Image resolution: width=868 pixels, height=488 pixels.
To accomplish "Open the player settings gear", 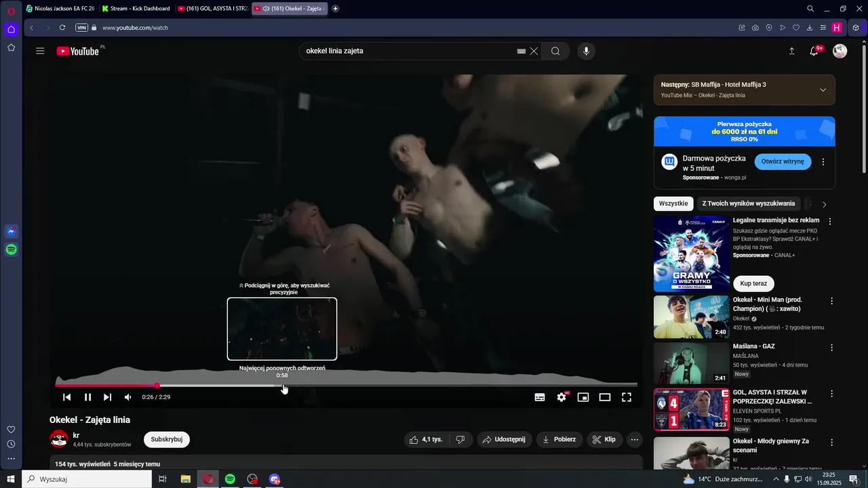I will pos(562,397).
